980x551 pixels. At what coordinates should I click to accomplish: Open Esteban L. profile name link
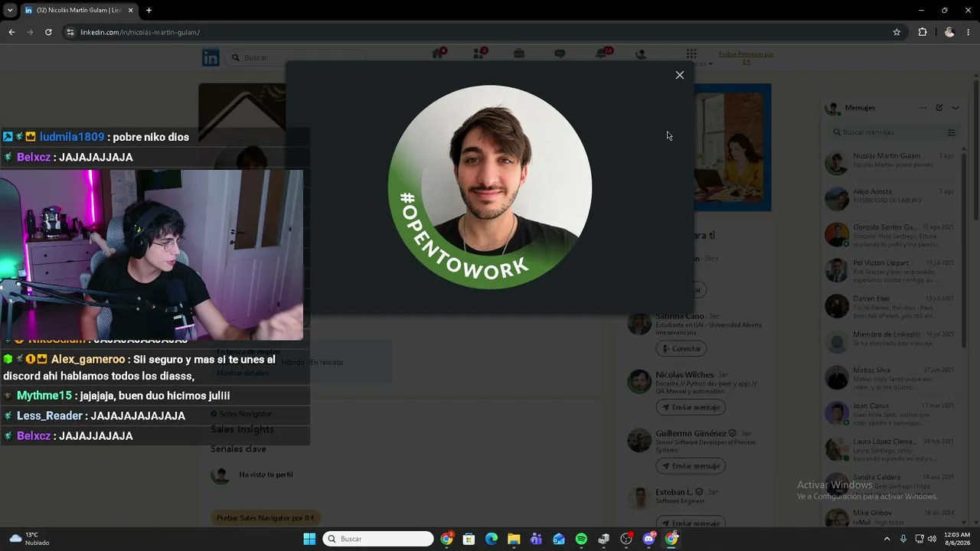[x=674, y=492]
